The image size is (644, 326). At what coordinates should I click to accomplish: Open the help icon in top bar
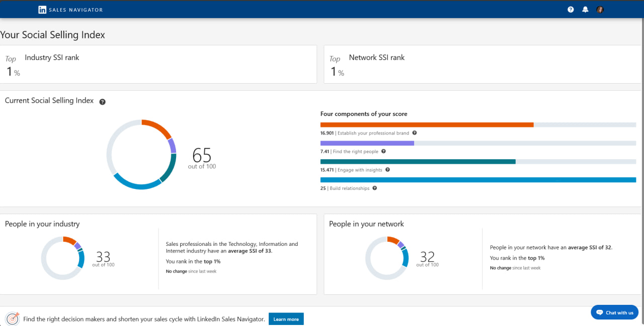571,10
